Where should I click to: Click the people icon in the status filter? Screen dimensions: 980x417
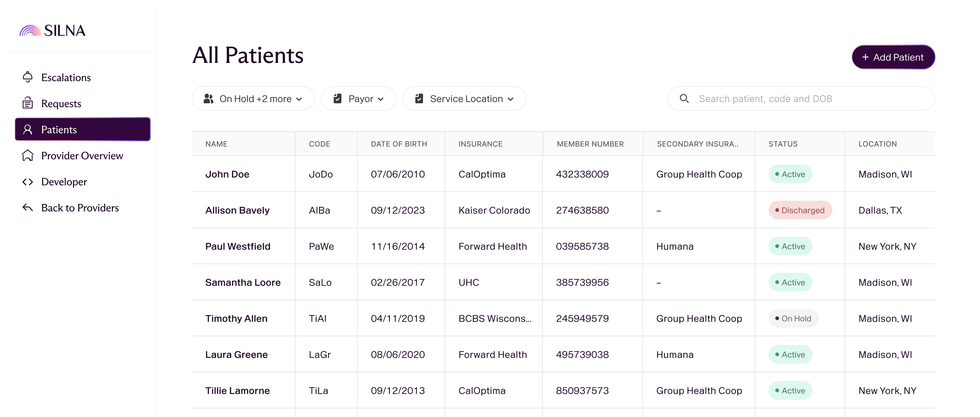coord(209,98)
